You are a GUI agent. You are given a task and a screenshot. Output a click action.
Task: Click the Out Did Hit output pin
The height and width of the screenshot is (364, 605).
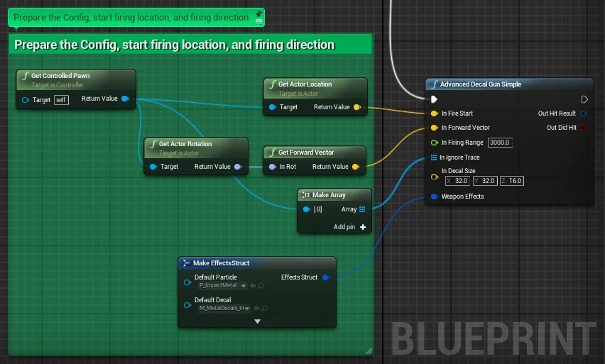coord(584,128)
